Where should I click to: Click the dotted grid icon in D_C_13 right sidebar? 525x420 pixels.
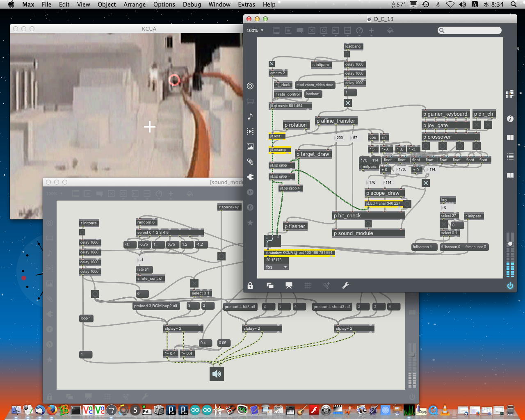tap(510, 94)
